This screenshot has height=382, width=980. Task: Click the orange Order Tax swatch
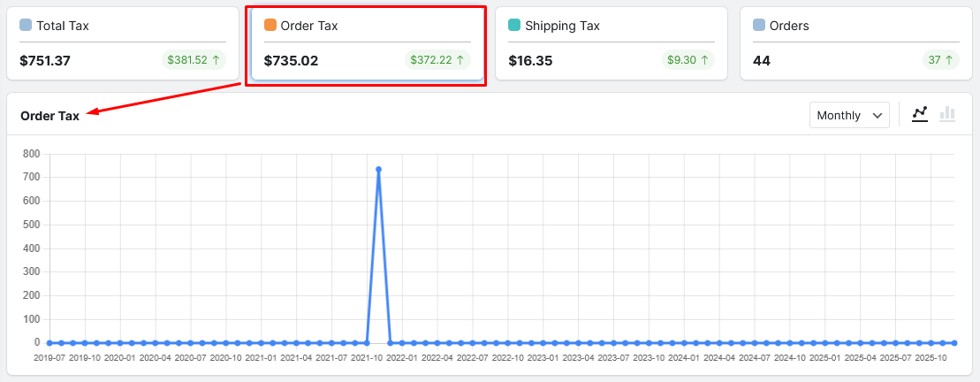[x=270, y=26]
